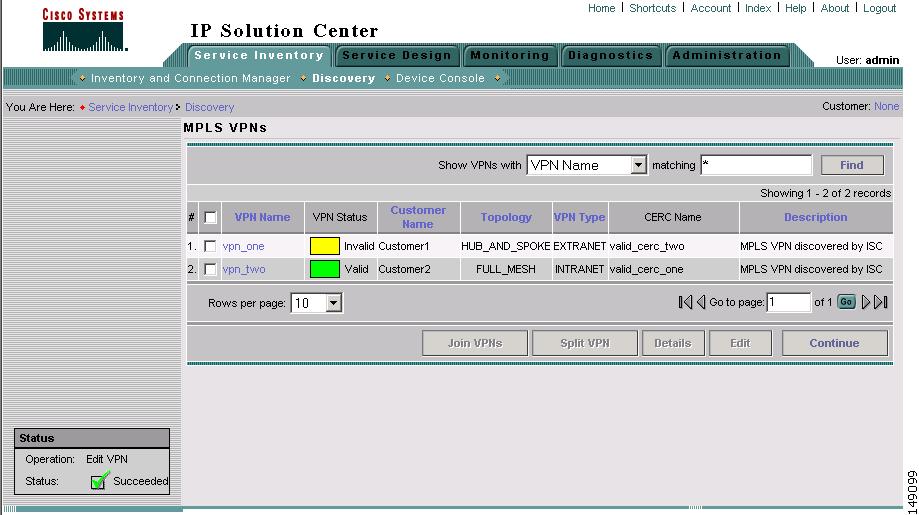This screenshot has width=919, height=515.
Task: Click the HUB_AND_SPOKE topology cell
Action: click(506, 246)
